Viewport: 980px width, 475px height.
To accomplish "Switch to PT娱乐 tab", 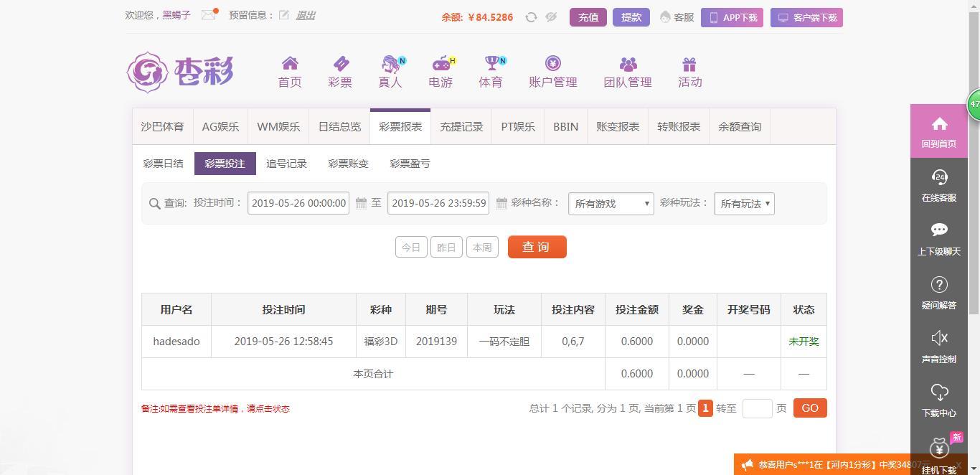I will point(518,127).
